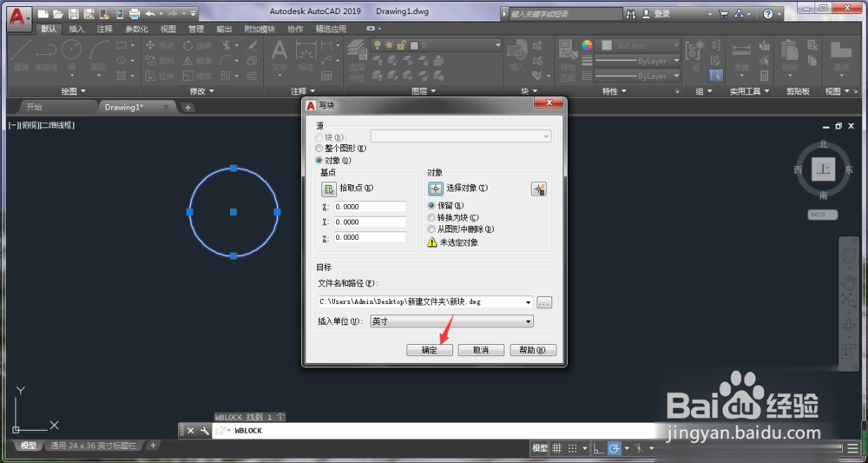The image size is (868, 463).
Task: Click the object color wheel swatch in Properties panel
Action: [x=587, y=45]
